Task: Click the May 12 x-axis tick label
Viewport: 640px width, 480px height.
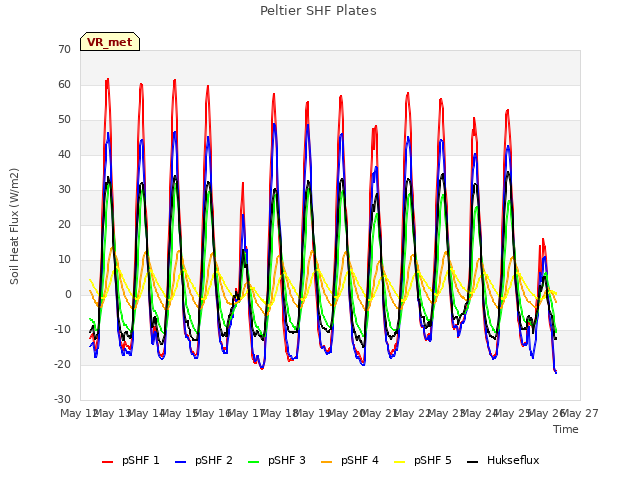Action: [78, 414]
